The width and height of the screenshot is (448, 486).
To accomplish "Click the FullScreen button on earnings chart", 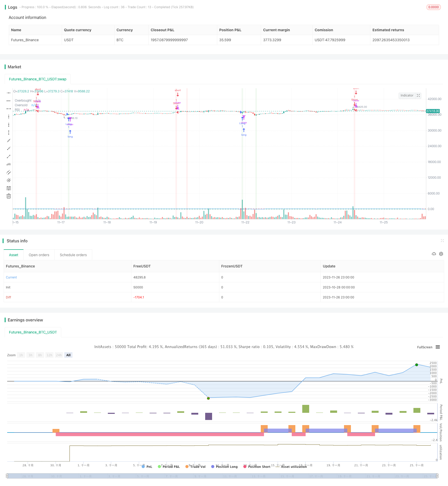I will point(424,347).
